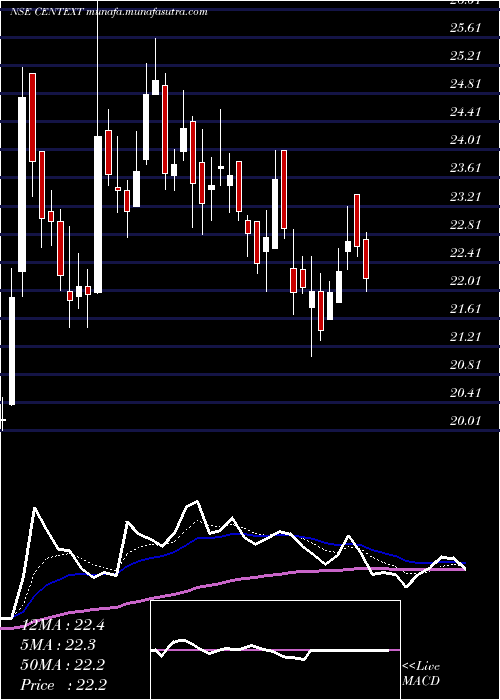Click the 21.61 price axis label
500x700 pixels.
coord(465,309)
